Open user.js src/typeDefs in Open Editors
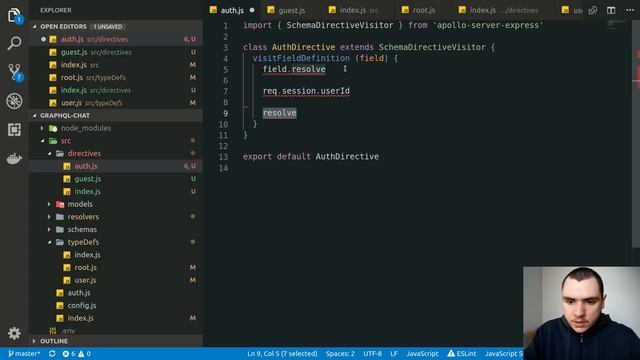Screen dimensions: 640x360 (x=116, y=103)
